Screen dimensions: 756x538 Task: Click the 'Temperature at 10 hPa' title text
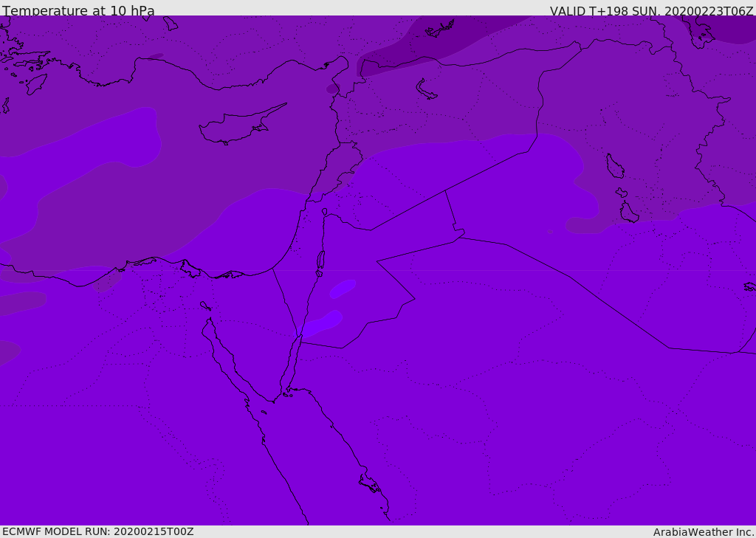(x=78, y=10)
